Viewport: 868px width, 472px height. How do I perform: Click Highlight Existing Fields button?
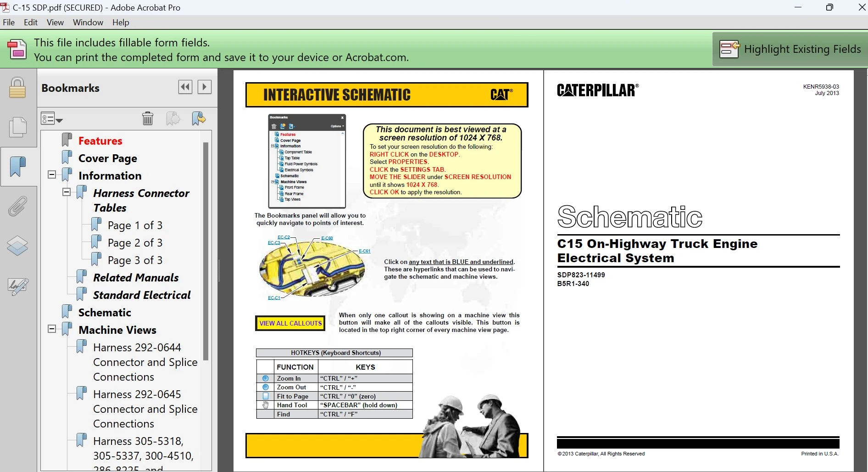pos(790,49)
